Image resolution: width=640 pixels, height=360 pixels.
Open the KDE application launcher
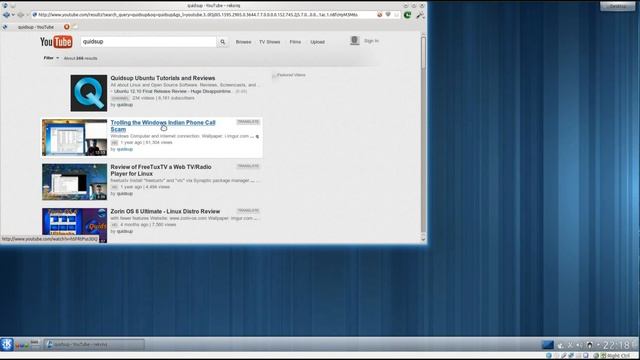[x=7, y=344]
